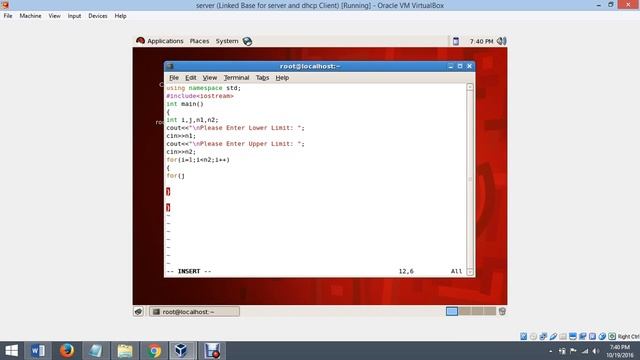Open the System menu in GNOME panel
The height and width of the screenshot is (360, 640).
coord(227,41)
